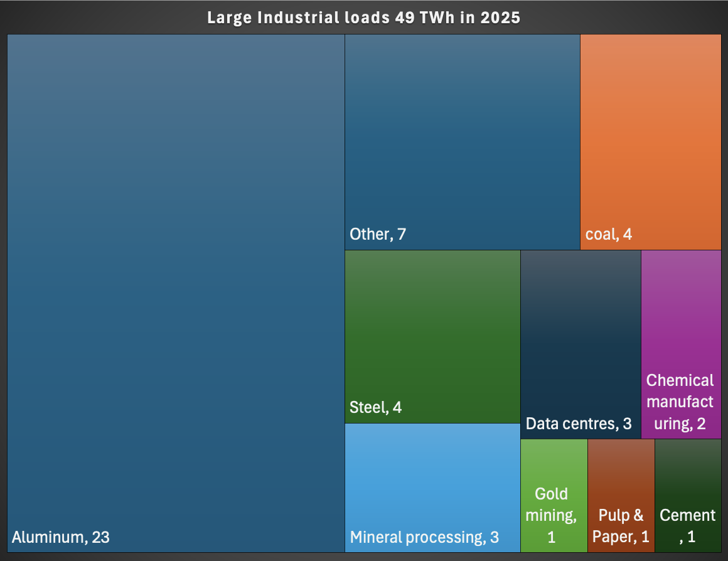Click the "Cement, 1" data label
The height and width of the screenshot is (561, 728).
pos(687,526)
